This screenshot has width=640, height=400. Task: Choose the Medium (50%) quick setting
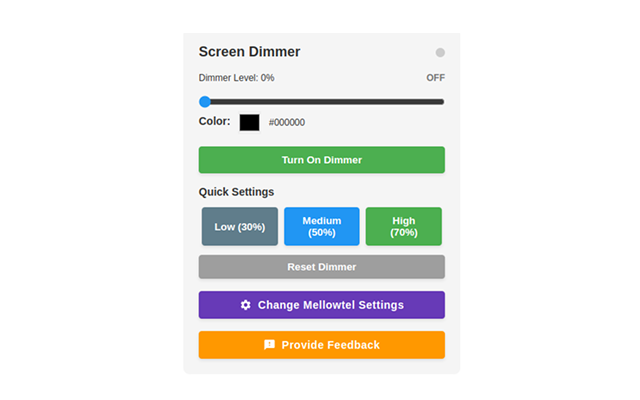click(321, 227)
